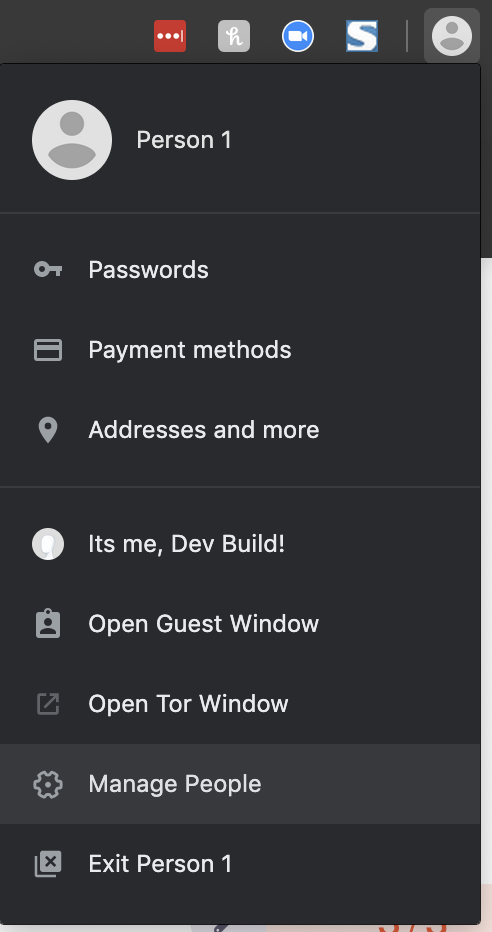
Task: Click the large Person 1 avatar
Action: click(x=72, y=140)
